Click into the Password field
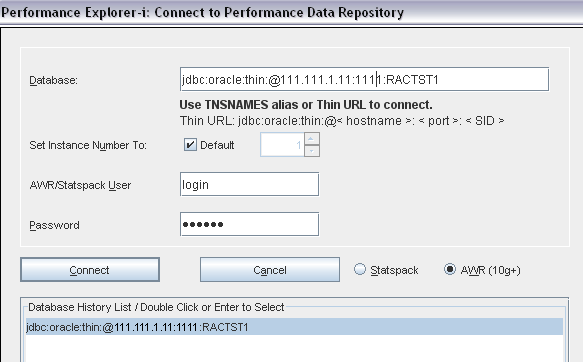 coord(249,224)
